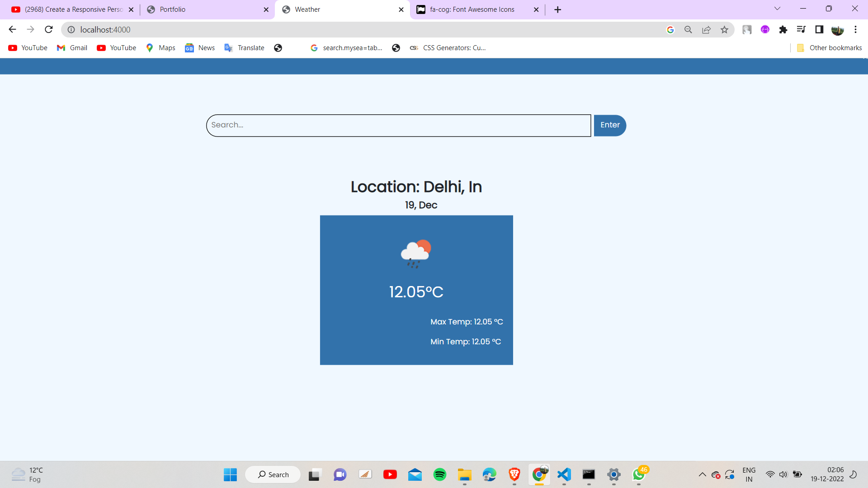
Task: Open the Chrome profile menu
Action: [x=839, y=29]
